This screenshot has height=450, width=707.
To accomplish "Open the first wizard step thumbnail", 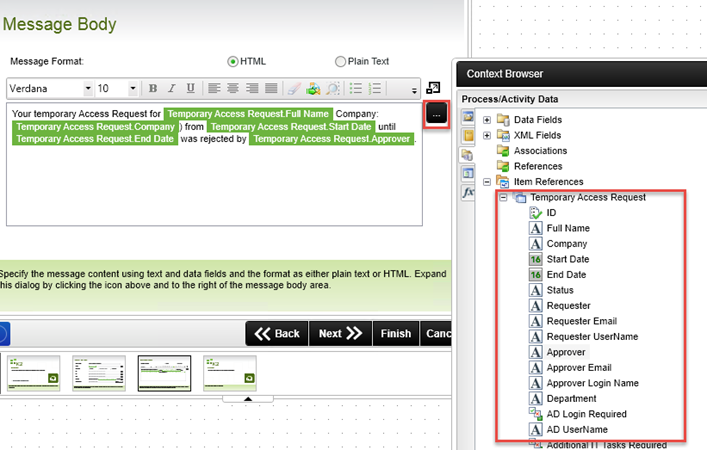I will pos(33,372).
